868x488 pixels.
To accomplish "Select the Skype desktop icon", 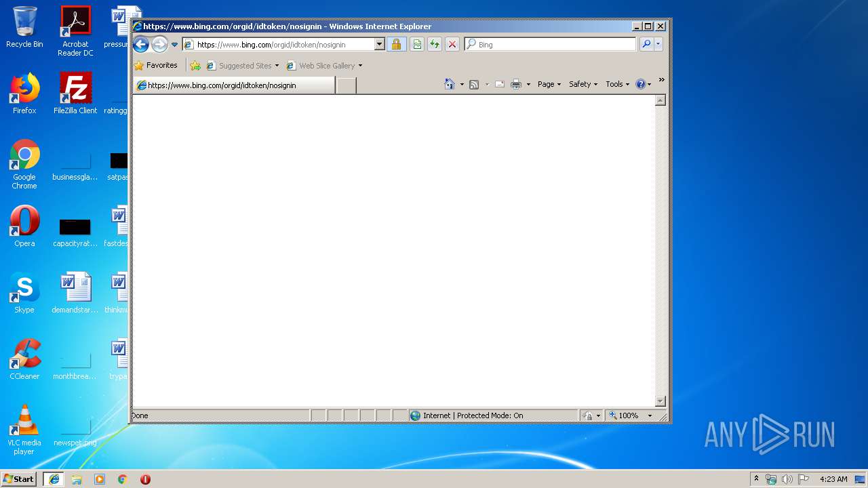I will point(24,293).
